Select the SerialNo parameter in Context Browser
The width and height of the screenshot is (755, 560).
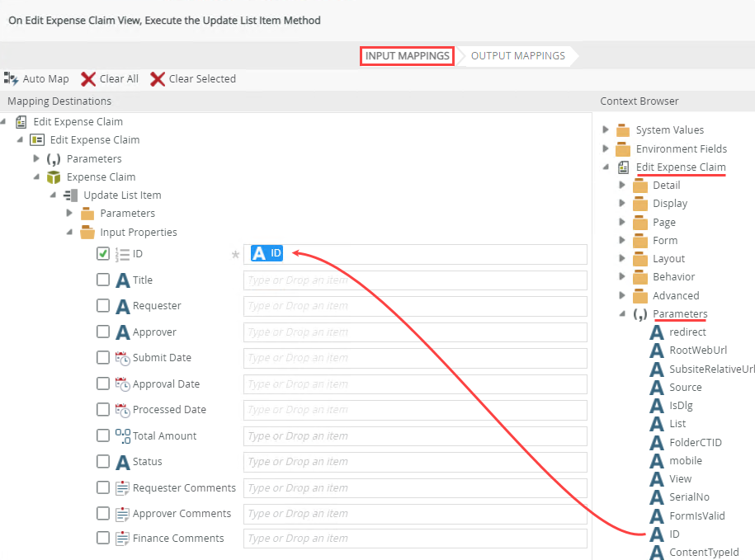689,497
